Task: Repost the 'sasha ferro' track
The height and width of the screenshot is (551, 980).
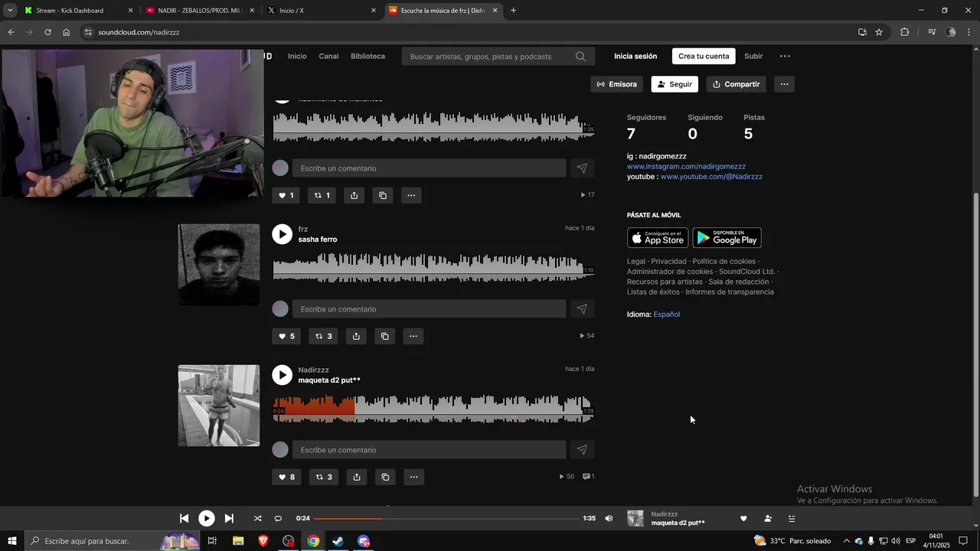Action: [323, 336]
